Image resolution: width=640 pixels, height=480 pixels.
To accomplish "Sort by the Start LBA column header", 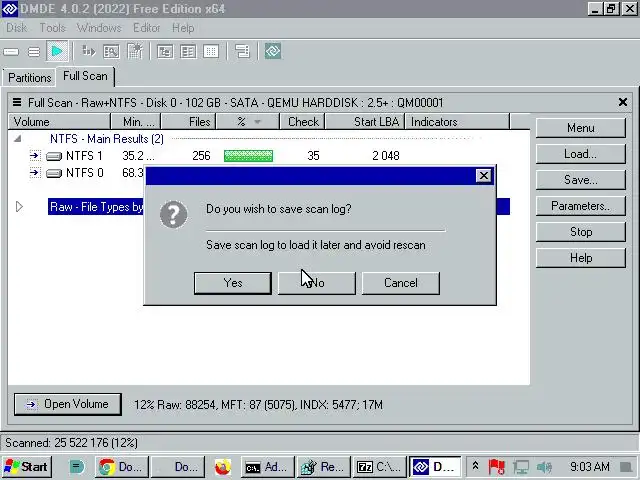I will tap(364, 122).
